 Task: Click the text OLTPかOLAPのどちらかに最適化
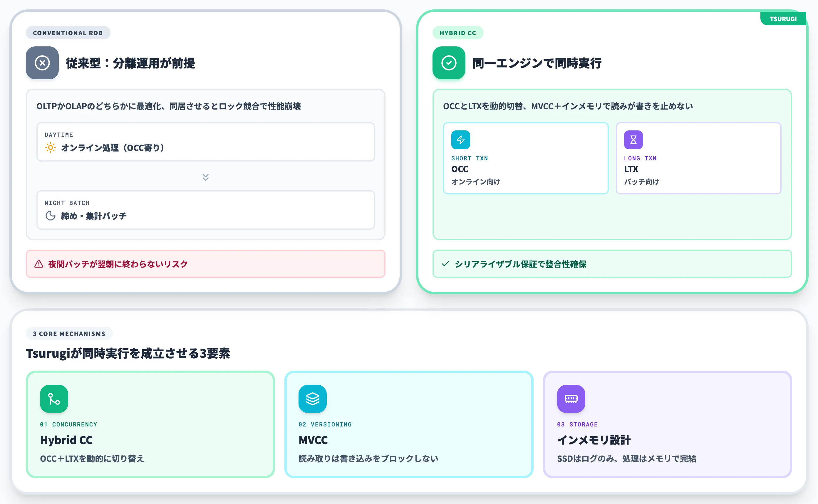(x=99, y=106)
